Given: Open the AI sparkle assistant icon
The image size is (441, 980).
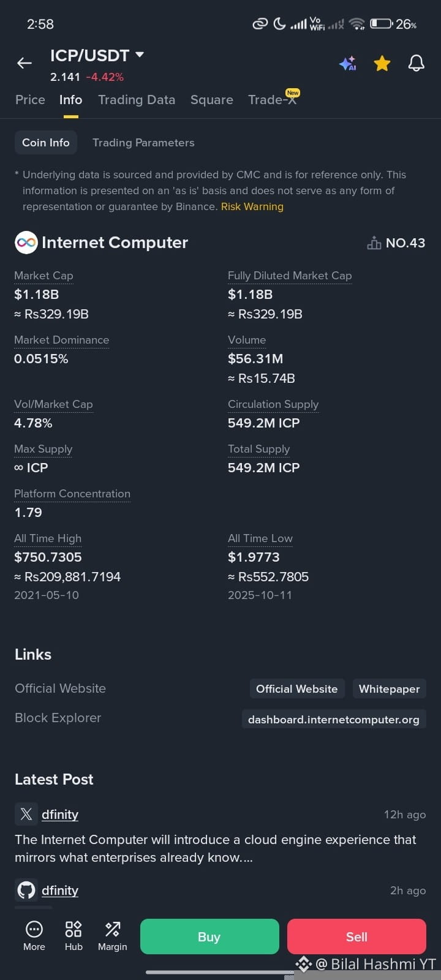Looking at the screenshot, I should point(348,63).
